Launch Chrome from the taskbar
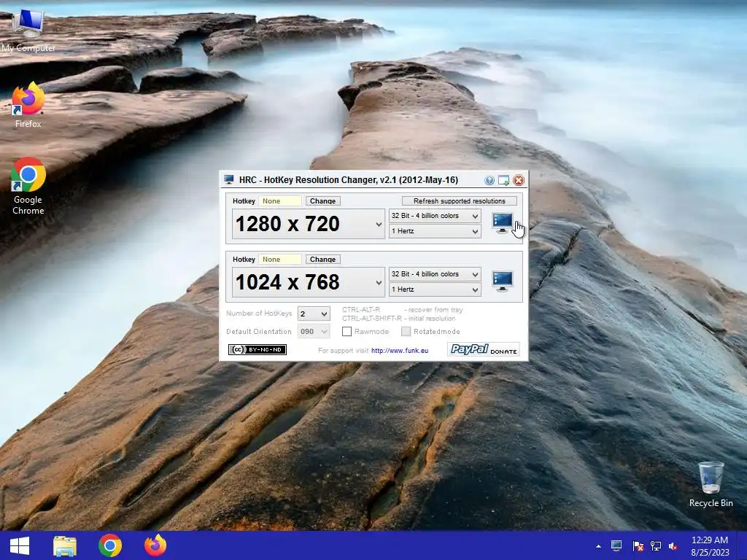The height and width of the screenshot is (560, 747). (x=110, y=545)
